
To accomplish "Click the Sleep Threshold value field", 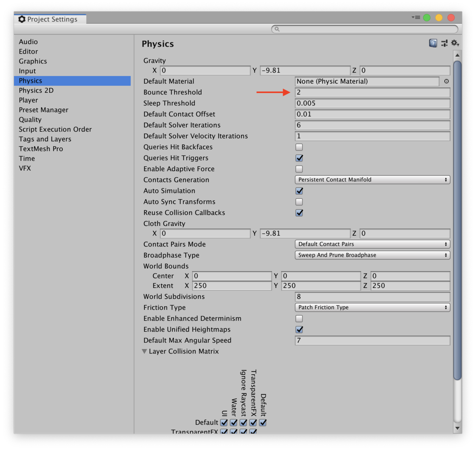I will tap(372, 103).
